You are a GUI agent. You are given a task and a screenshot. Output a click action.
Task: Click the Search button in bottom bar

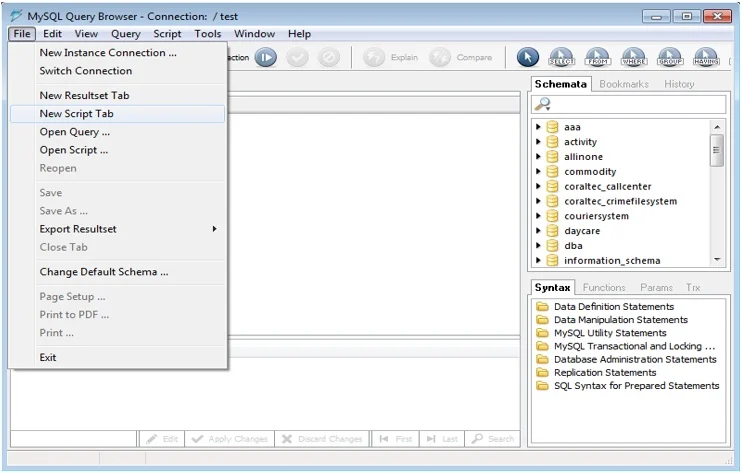(493, 439)
